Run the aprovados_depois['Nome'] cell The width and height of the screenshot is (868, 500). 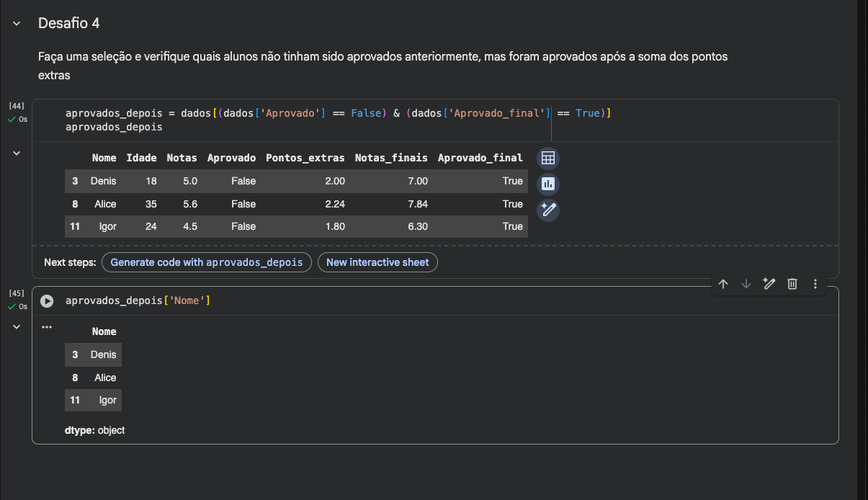pyautogui.click(x=47, y=301)
